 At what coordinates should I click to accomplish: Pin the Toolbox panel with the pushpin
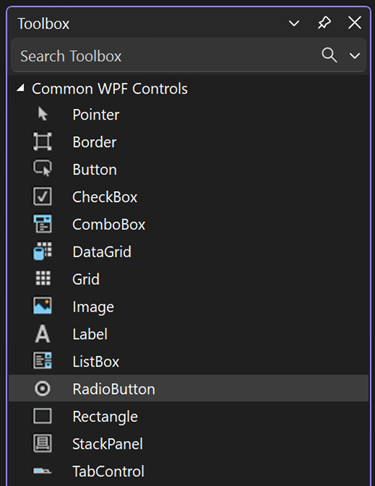pos(324,23)
